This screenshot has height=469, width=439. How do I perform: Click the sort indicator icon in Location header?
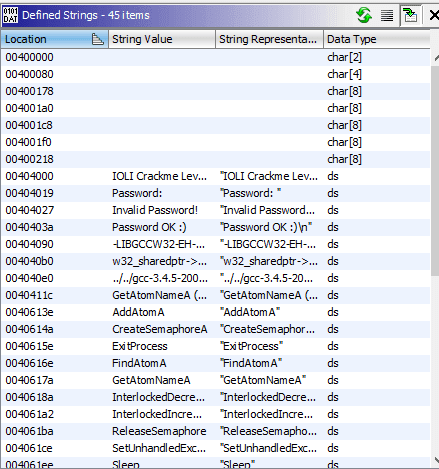click(97, 39)
